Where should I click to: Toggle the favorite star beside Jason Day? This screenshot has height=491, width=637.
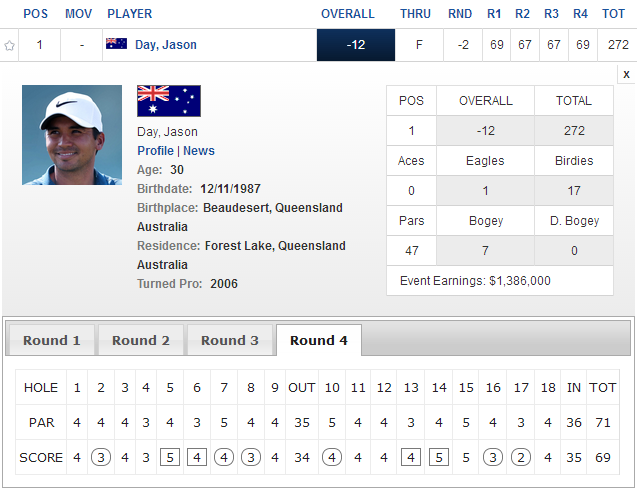[x=10, y=45]
